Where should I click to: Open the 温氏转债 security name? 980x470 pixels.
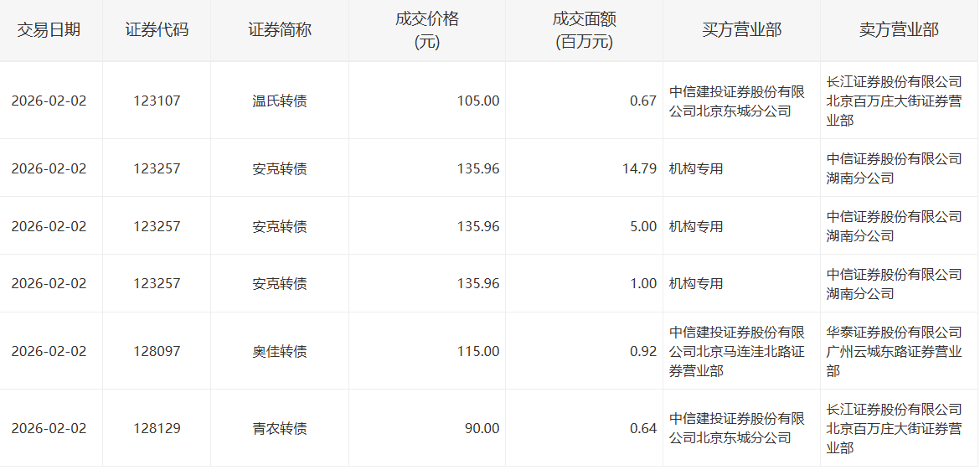click(280, 101)
